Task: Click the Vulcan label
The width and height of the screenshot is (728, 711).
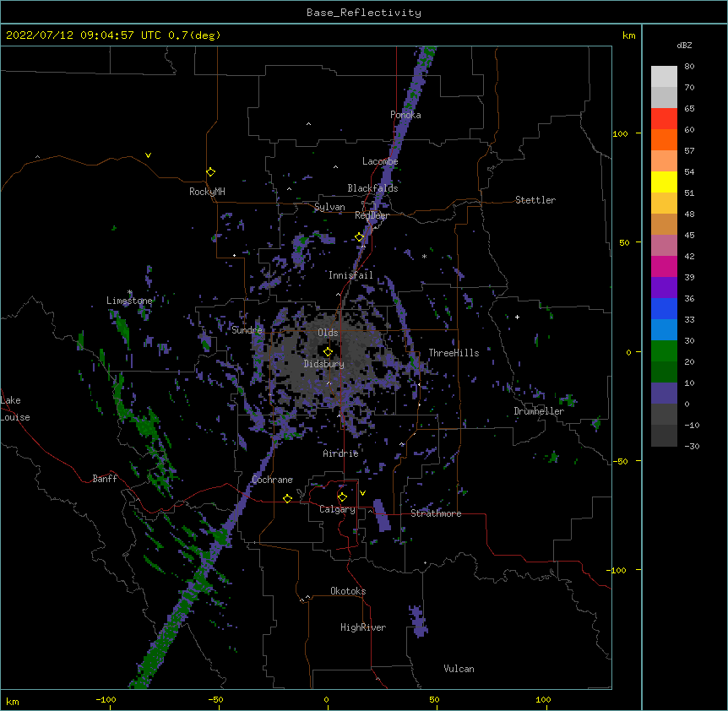Action: pyautogui.click(x=459, y=669)
